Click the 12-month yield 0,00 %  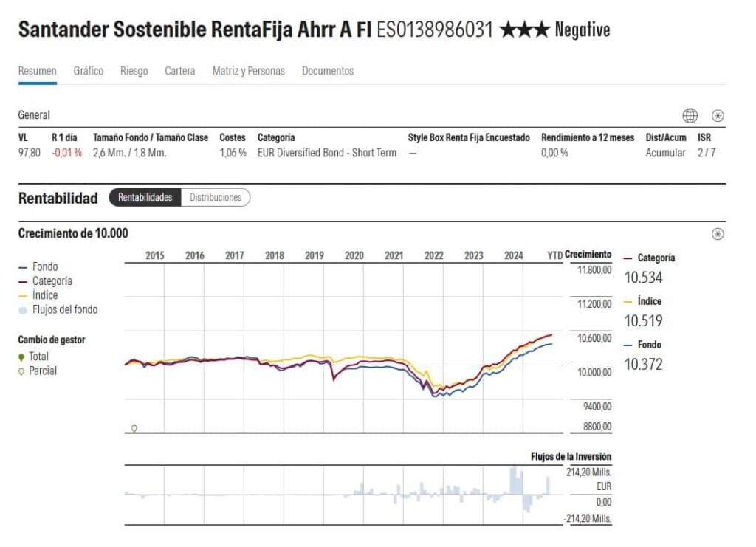pos(554,153)
